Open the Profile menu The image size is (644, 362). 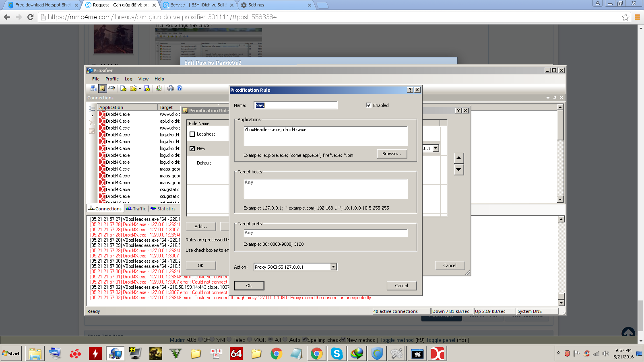112,79
